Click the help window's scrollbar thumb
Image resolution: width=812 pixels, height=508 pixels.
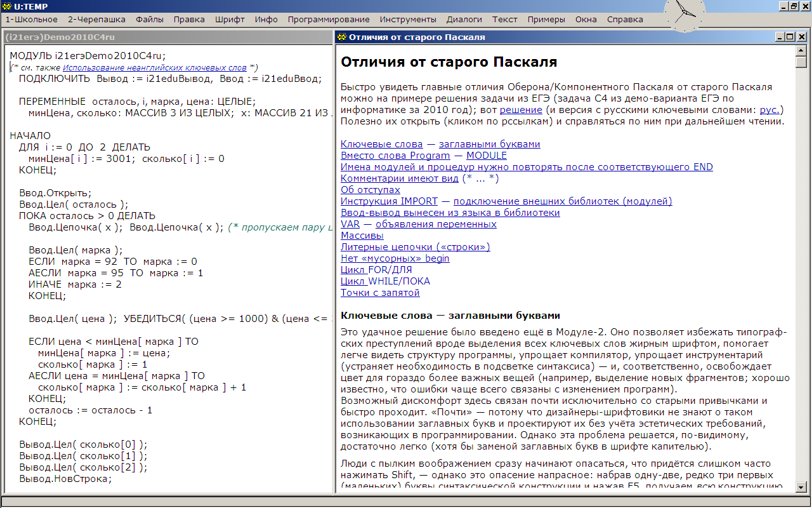801,62
